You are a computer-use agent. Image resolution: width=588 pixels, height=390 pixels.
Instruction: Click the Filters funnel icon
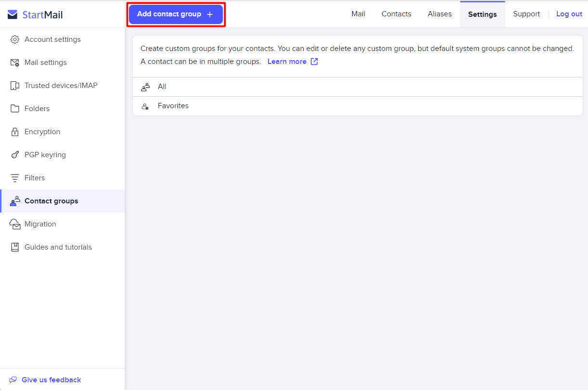15,178
